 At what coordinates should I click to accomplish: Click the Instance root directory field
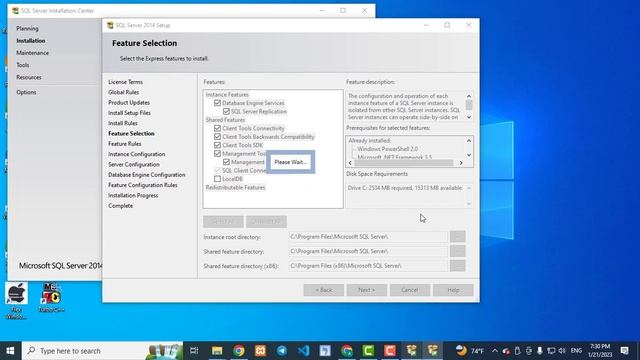click(x=368, y=237)
